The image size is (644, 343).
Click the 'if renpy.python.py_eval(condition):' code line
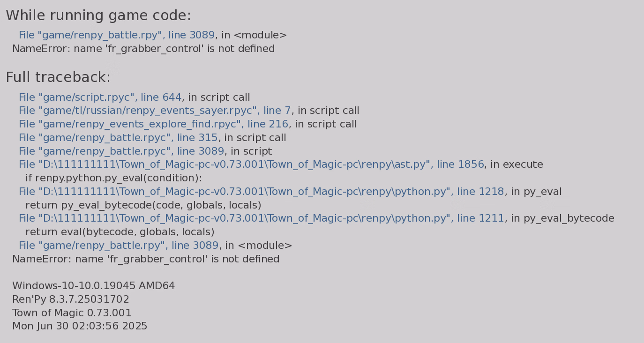click(x=113, y=179)
